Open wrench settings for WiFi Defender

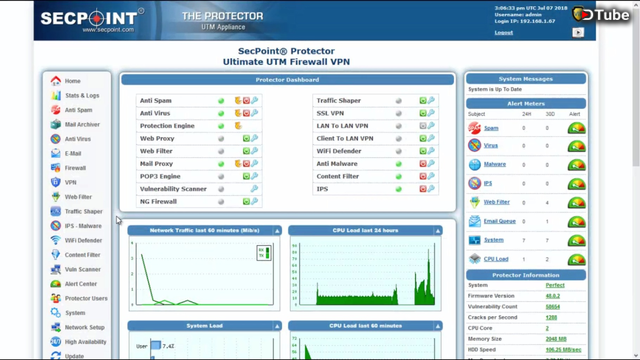(431, 151)
